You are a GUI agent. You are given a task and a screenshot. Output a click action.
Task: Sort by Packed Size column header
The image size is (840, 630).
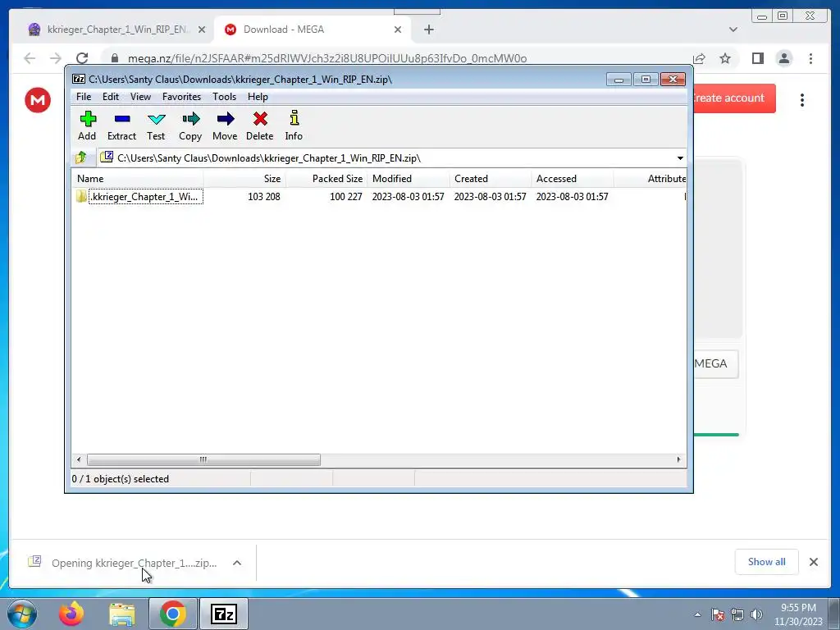coord(326,178)
